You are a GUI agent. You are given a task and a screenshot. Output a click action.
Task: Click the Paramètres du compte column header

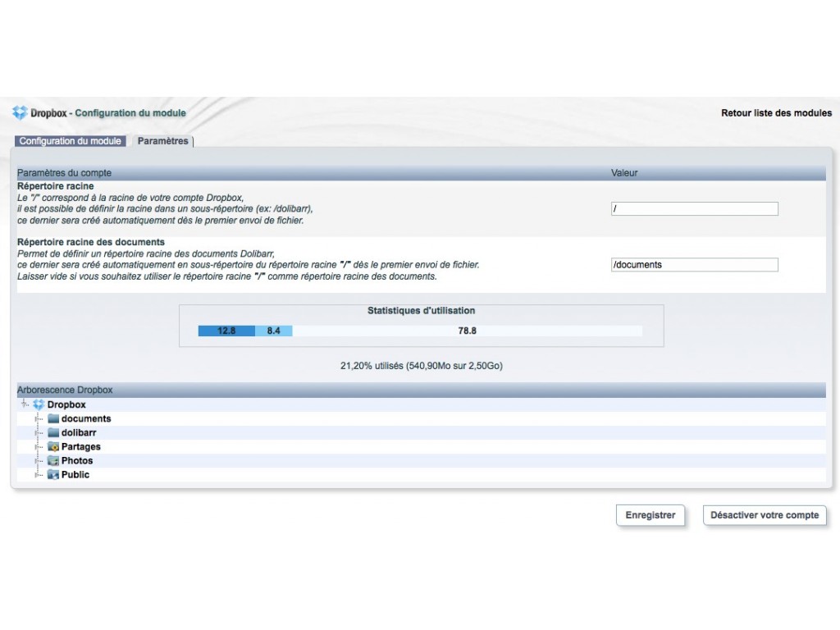click(64, 173)
